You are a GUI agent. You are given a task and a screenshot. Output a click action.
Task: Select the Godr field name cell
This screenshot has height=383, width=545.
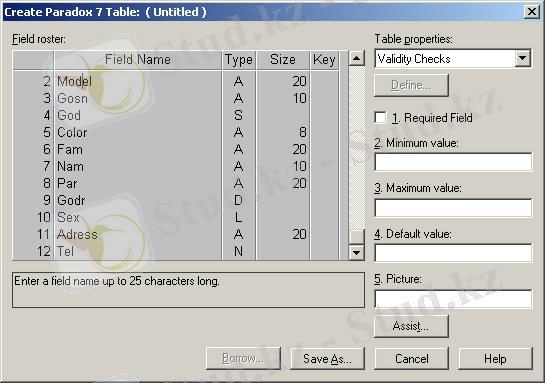coord(138,201)
